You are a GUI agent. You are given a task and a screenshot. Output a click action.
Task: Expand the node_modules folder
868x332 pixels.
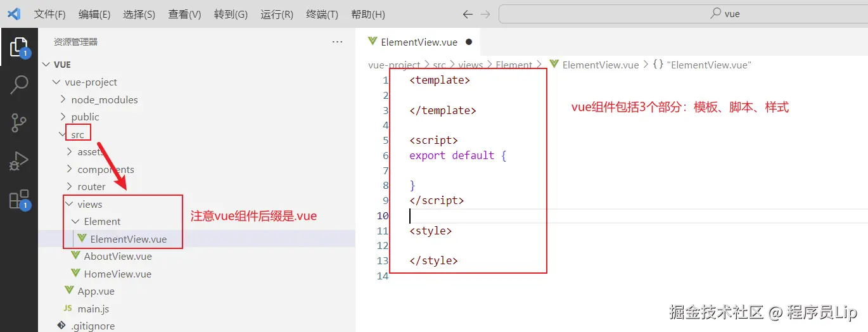point(63,99)
